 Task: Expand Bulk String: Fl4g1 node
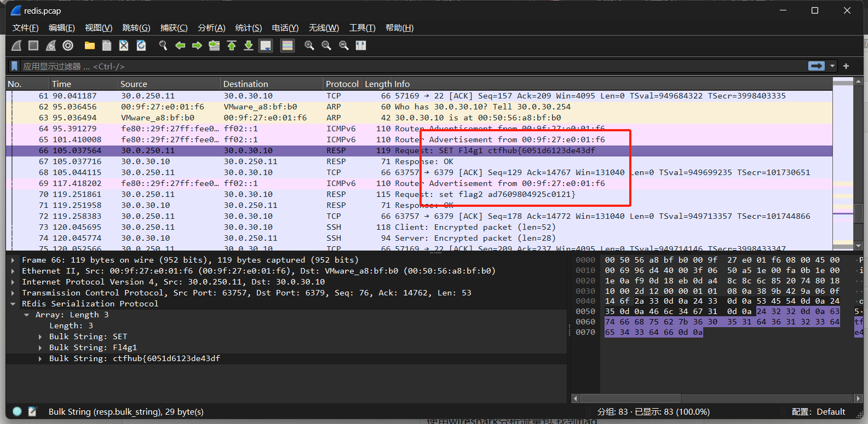40,347
